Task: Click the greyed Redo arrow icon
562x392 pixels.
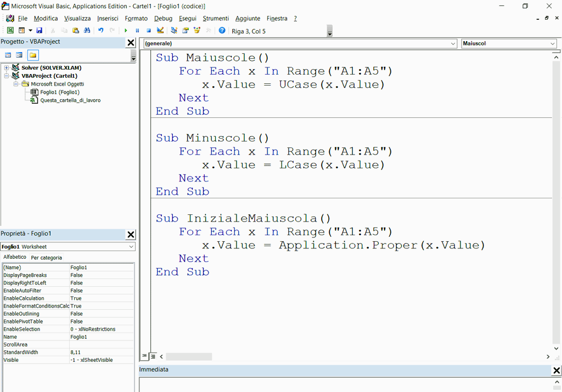Action: tap(112, 31)
